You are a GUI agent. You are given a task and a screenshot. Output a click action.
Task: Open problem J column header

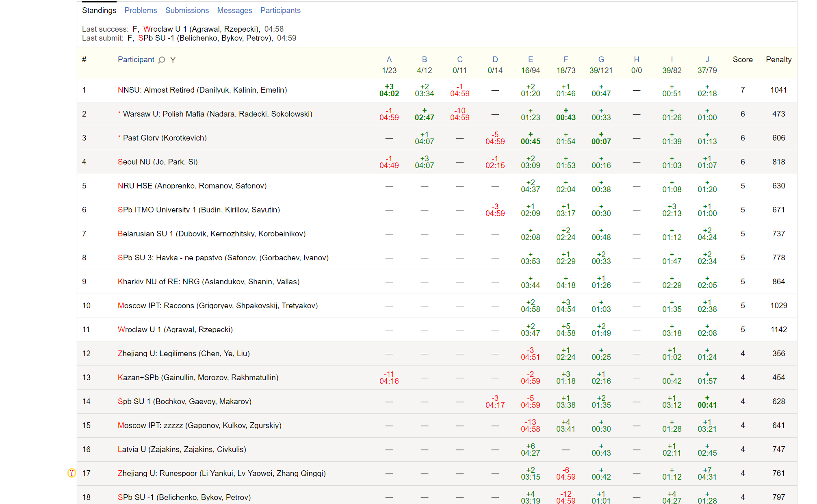click(x=707, y=60)
